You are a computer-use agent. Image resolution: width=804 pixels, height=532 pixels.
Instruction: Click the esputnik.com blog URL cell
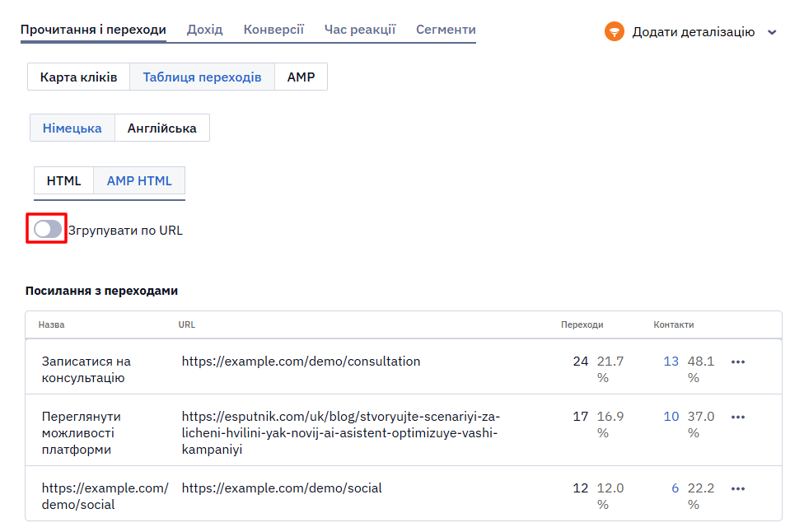pyautogui.click(x=340, y=433)
